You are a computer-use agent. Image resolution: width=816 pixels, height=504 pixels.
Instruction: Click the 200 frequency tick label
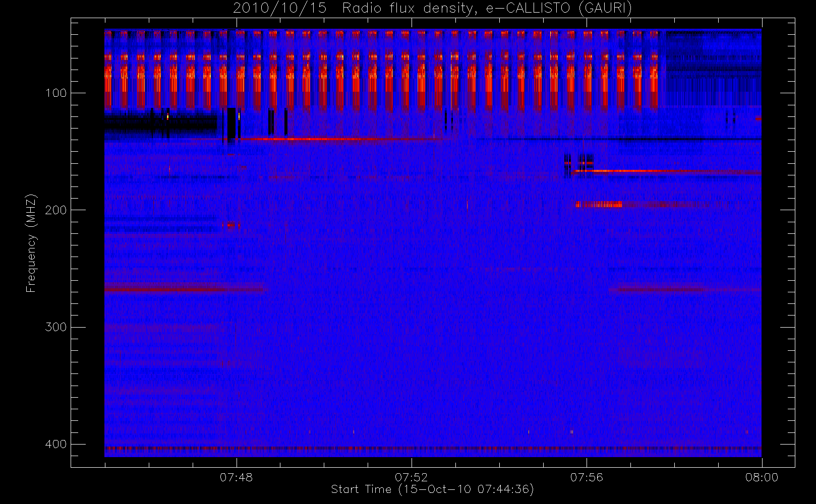pyautogui.click(x=55, y=210)
